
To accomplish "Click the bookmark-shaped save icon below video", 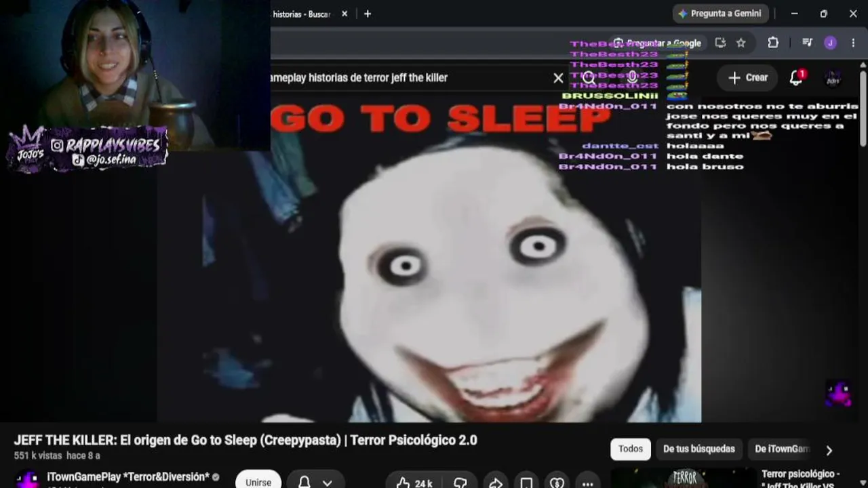I will click(x=526, y=483).
